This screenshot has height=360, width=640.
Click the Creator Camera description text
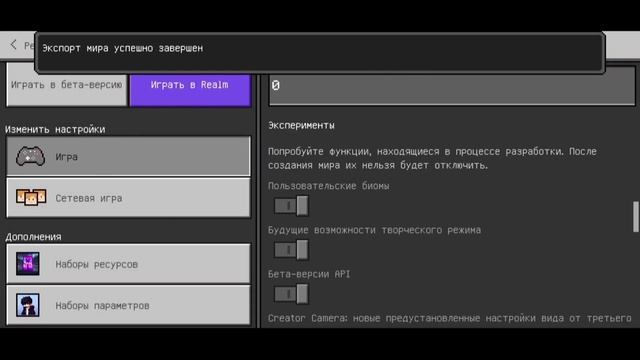click(x=450, y=318)
